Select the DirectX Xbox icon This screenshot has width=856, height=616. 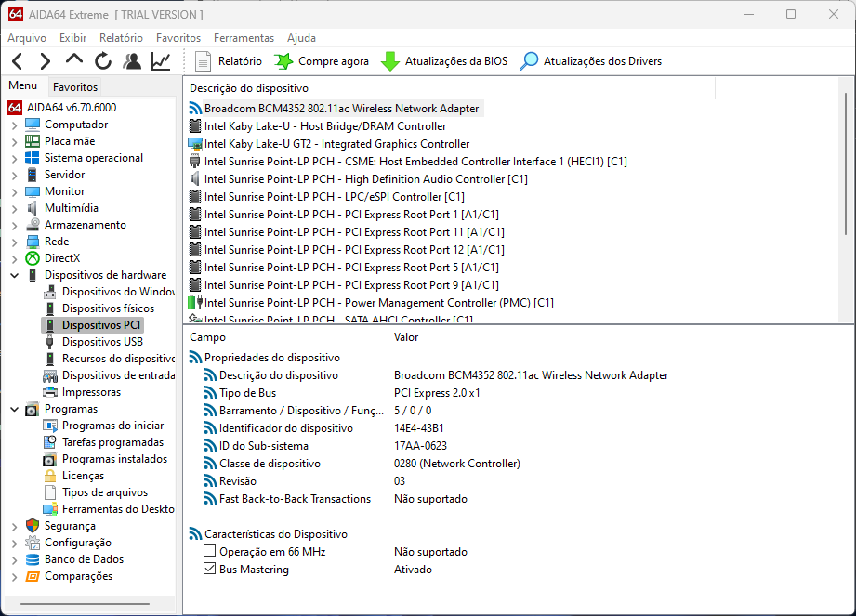(x=33, y=258)
